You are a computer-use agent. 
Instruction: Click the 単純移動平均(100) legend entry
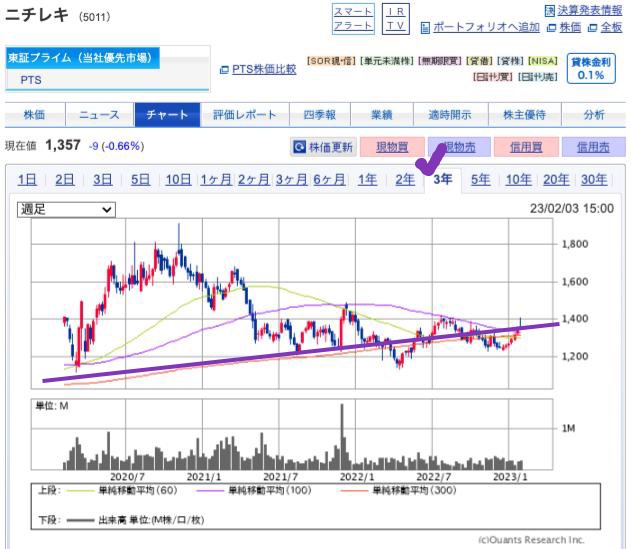coord(254,490)
